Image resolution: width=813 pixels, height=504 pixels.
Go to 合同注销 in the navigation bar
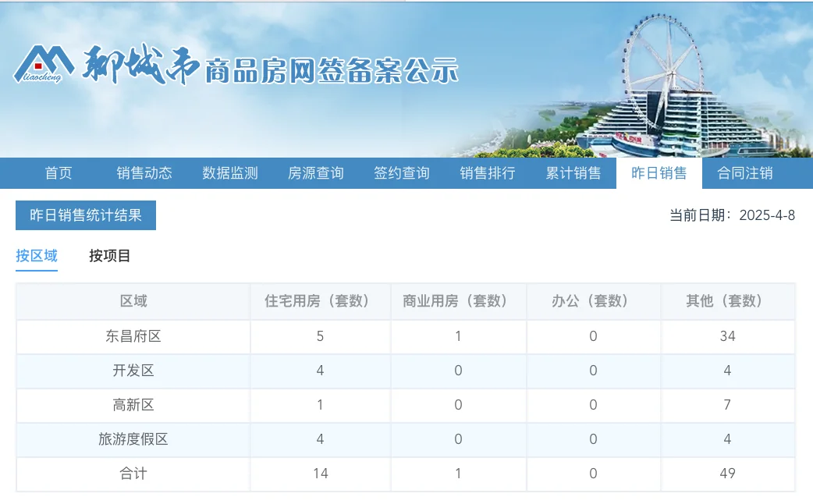tap(744, 173)
